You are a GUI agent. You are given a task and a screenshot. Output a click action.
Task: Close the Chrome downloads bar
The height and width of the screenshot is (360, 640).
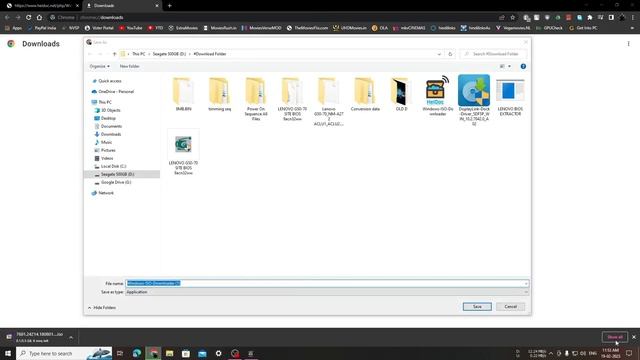634,337
